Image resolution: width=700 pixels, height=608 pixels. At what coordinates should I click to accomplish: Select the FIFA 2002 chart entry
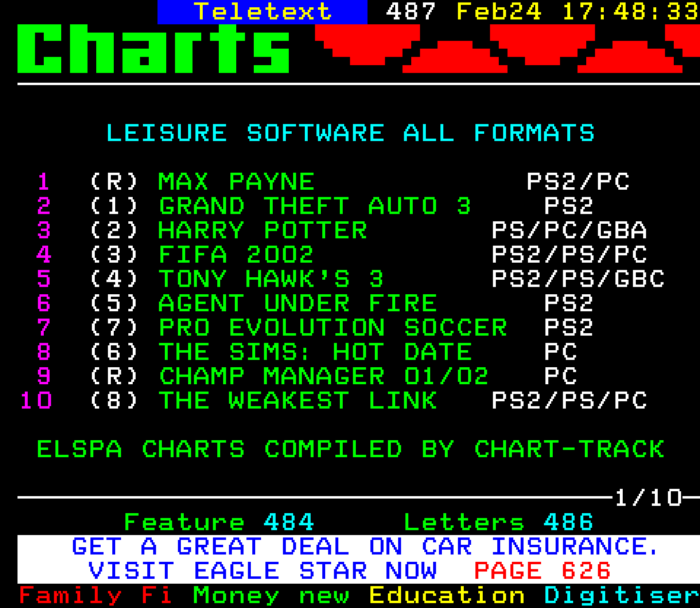[x=236, y=255]
